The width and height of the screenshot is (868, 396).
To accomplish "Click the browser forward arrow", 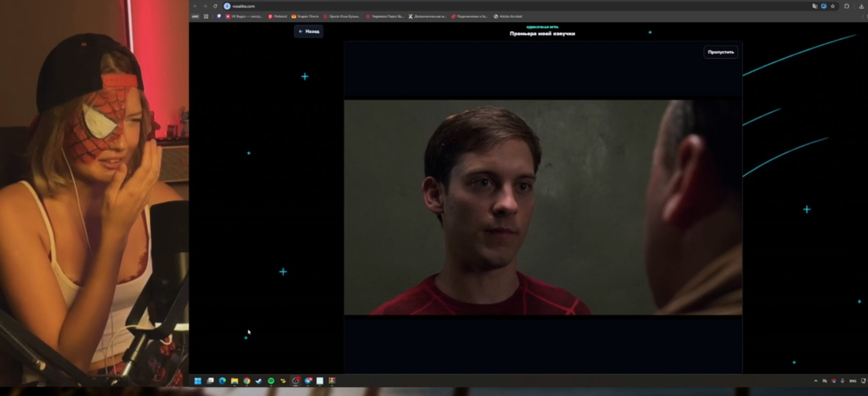I will click(205, 6).
